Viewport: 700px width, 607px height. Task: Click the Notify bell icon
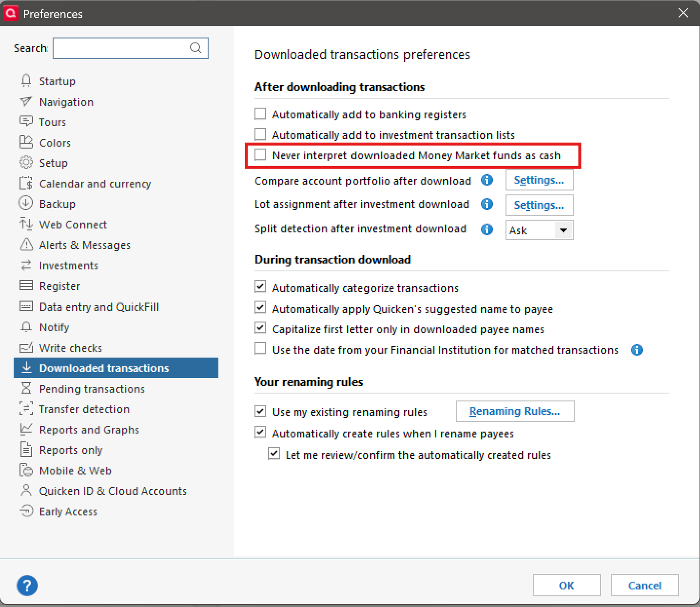[x=26, y=327]
